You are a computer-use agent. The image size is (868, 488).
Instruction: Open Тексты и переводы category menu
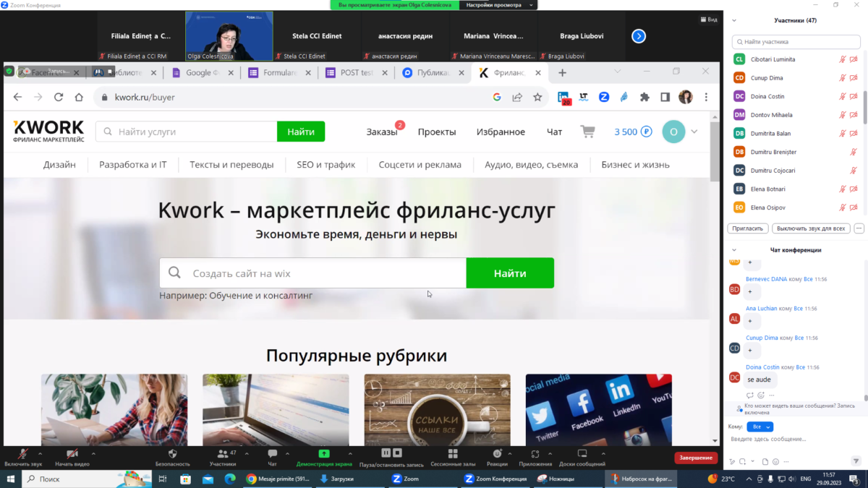point(231,164)
